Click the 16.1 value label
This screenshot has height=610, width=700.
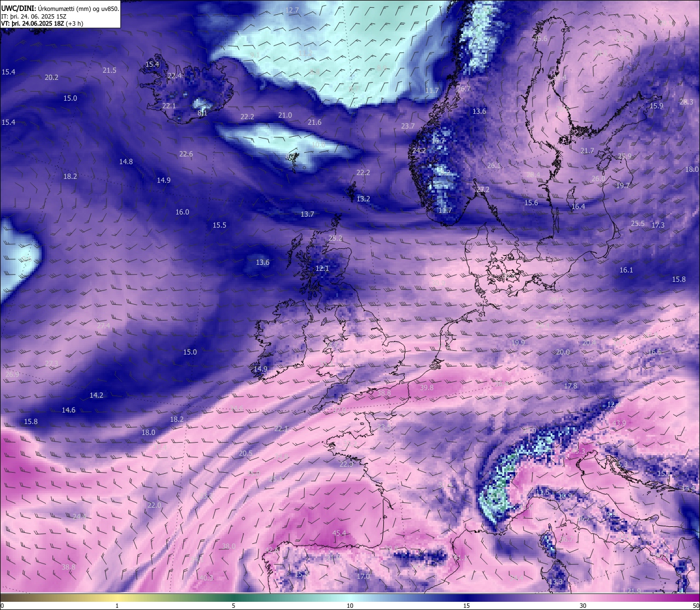tap(626, 270)
